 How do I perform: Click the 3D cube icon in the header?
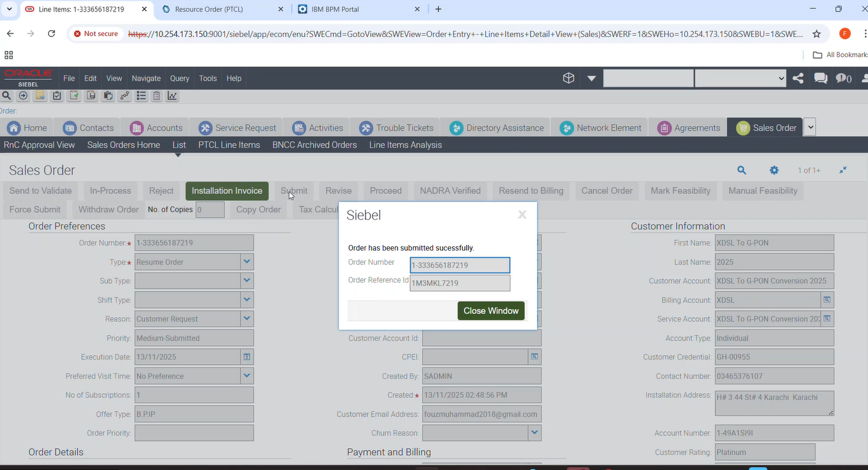[568, 78]
